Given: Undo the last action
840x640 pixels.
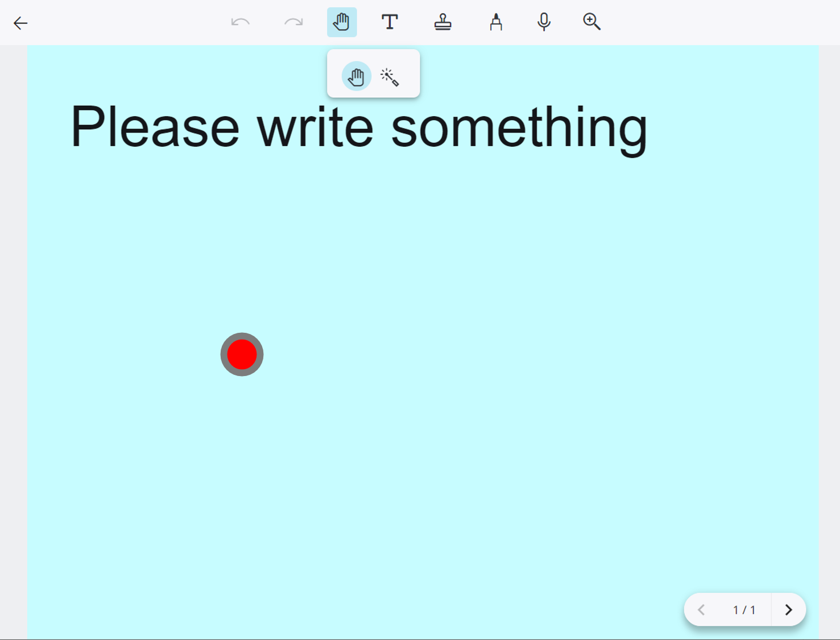Looking at the screenshot, I should click(241, 22).
